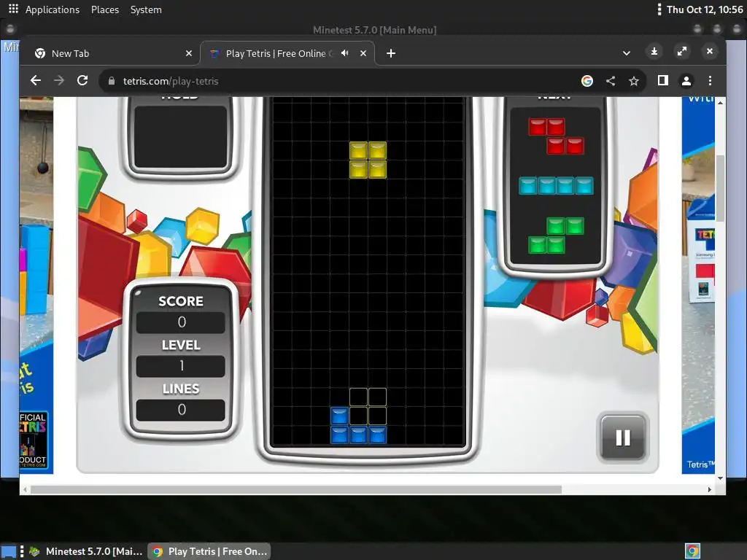Click the scroll down arrow
This screenshot has width=747, height=560.
[720, 478]
